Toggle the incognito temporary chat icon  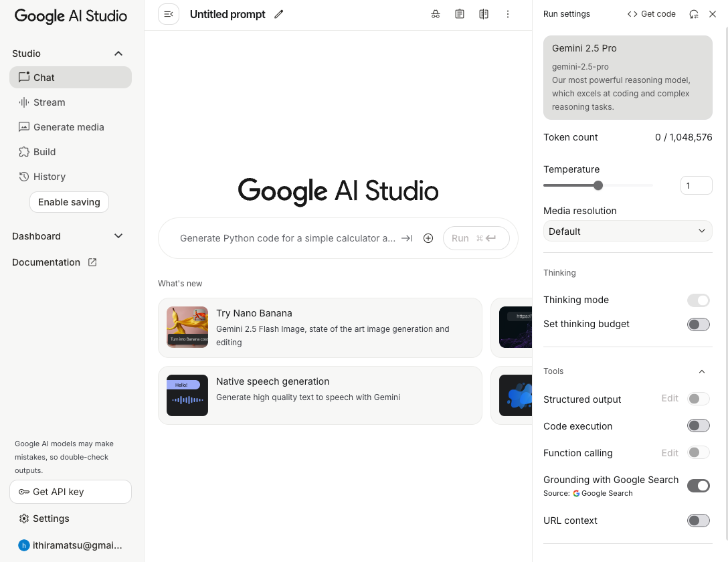pyautogui.click(x=436, y=14)
